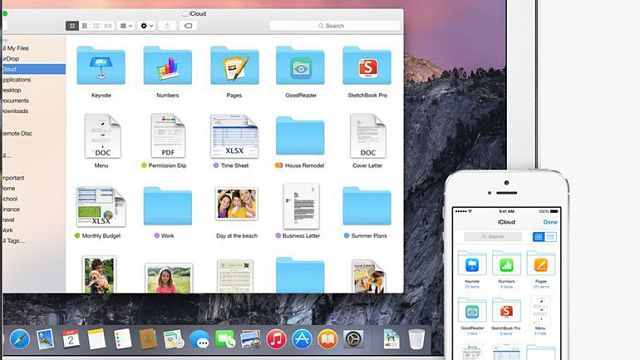
Task: Open iBooks from the Dock
Action: coord(327,339)
